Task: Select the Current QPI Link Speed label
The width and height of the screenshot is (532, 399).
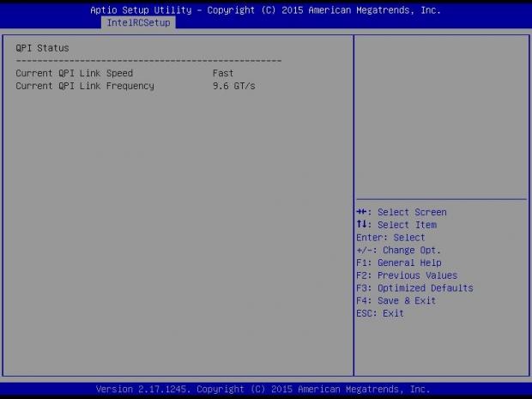Action: point(75,73)
